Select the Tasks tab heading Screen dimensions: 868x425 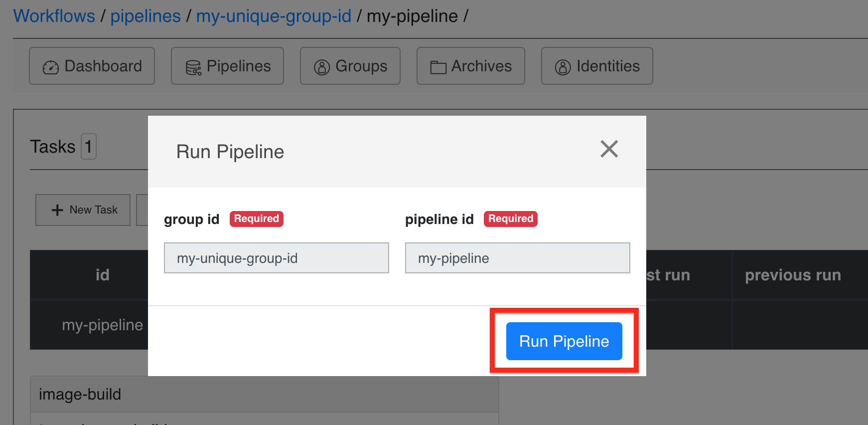point(53,147)
